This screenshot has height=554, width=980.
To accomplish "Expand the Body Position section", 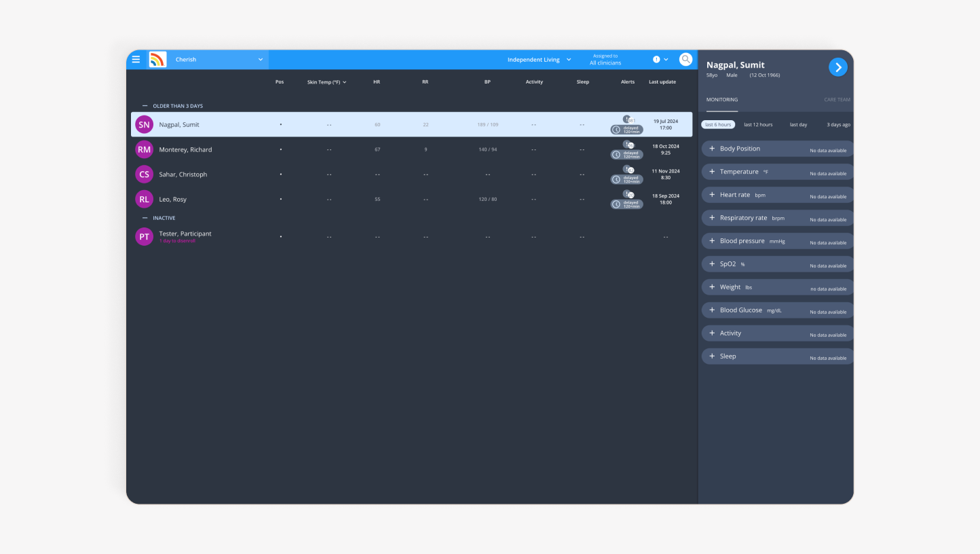I will pos(778,149).
